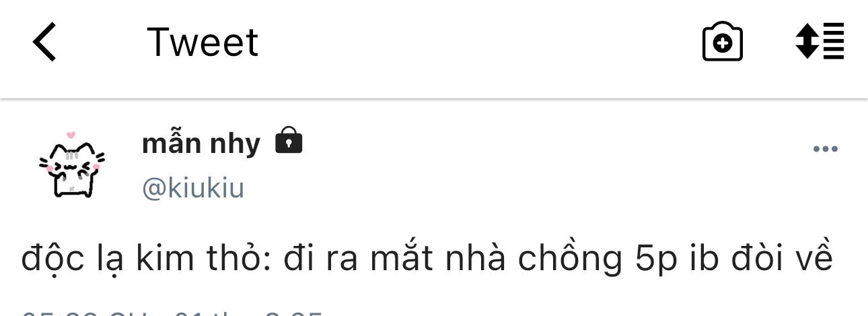
Task: Select the tweet text starting with độc lạ
Action: (x=428, y=259)
